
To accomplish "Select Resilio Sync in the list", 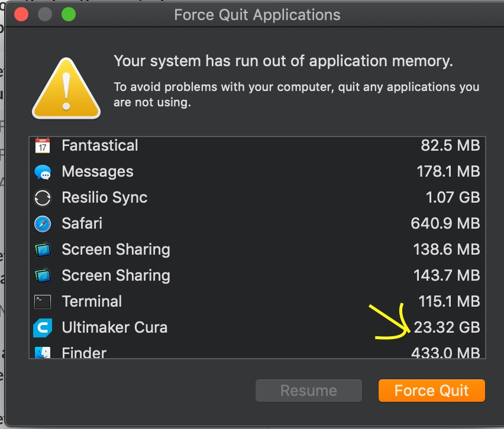I will click(x=257, y=197).
